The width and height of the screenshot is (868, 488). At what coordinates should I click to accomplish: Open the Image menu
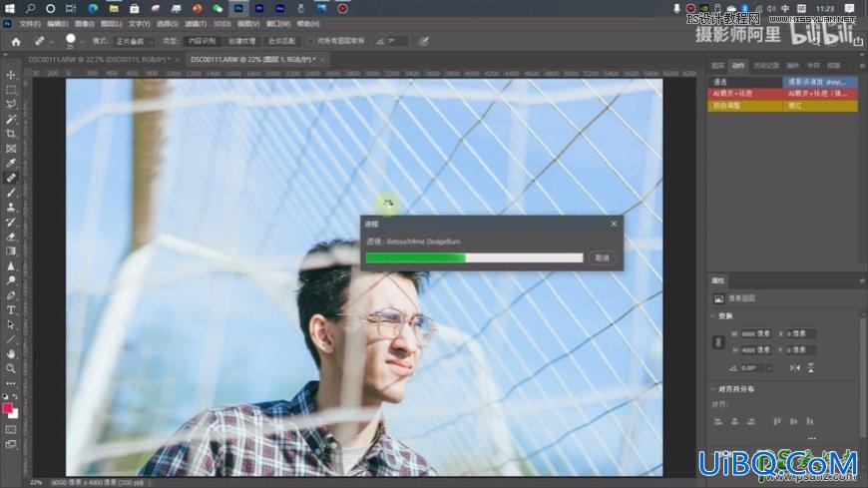tap(84, 24)
